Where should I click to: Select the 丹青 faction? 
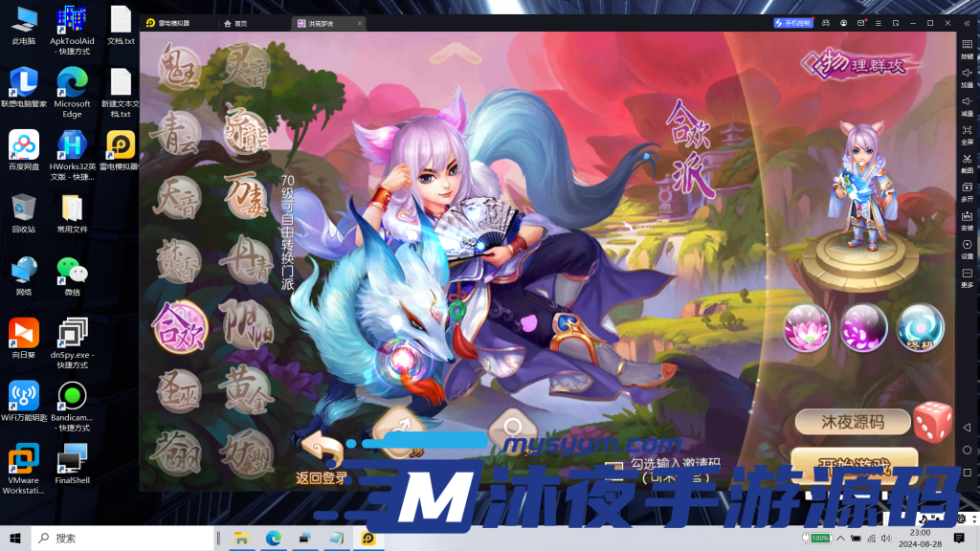(x=246, y=260)
